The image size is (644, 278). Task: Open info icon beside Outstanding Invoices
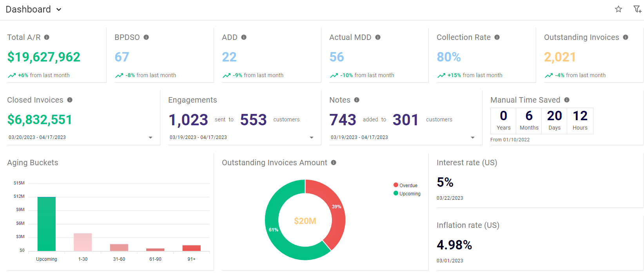pyautogui.click(x=626, y=37)
